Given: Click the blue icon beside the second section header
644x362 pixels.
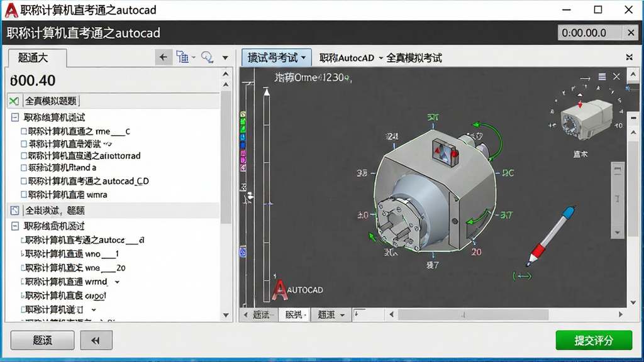Looking at the screenshot, I should [x=15, y=211].
